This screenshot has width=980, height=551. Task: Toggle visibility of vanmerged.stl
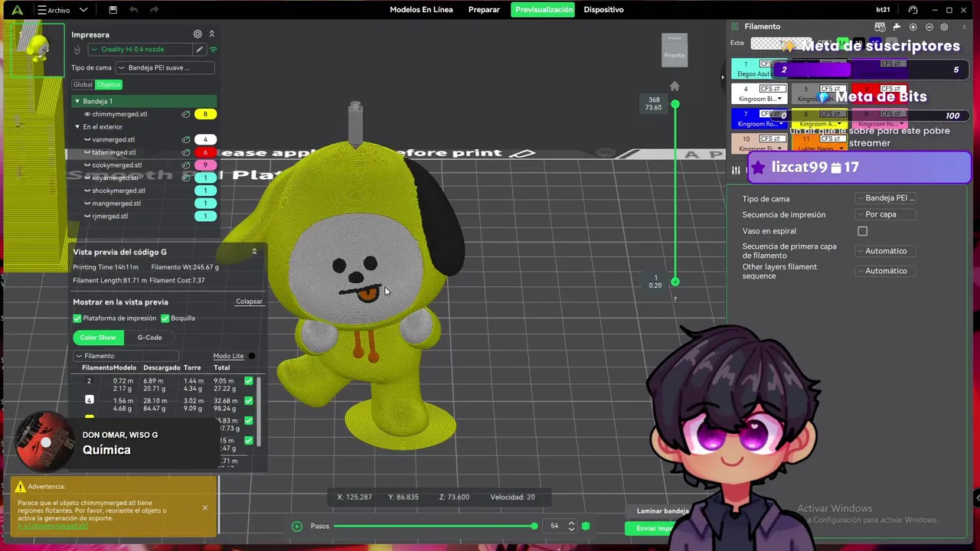click(87, 139)
